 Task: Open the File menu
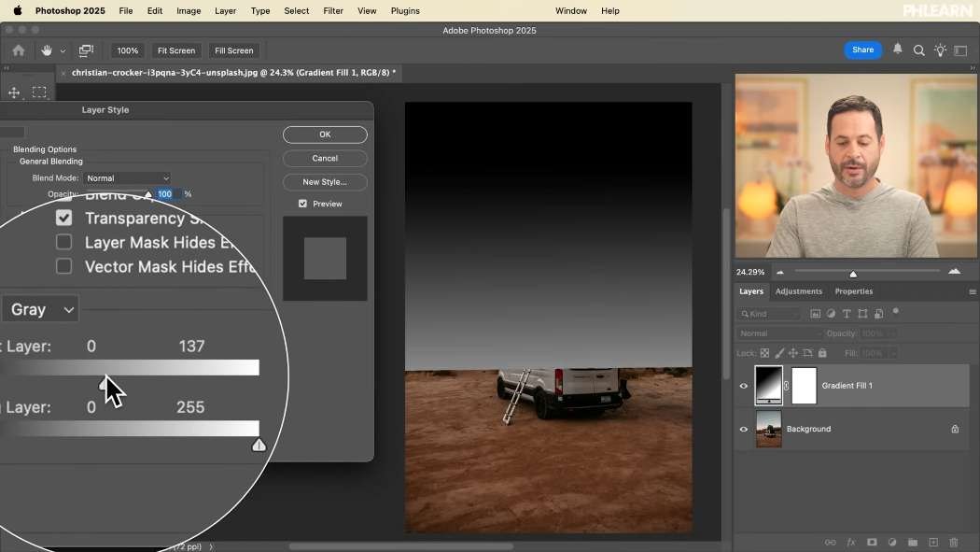(x=126, y=10)
